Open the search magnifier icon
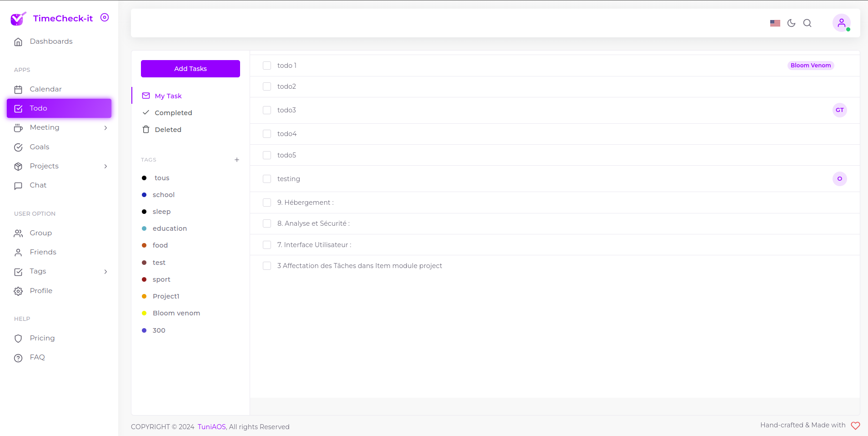Viewport: 868px width, 436px height. (x=808, y=23)
